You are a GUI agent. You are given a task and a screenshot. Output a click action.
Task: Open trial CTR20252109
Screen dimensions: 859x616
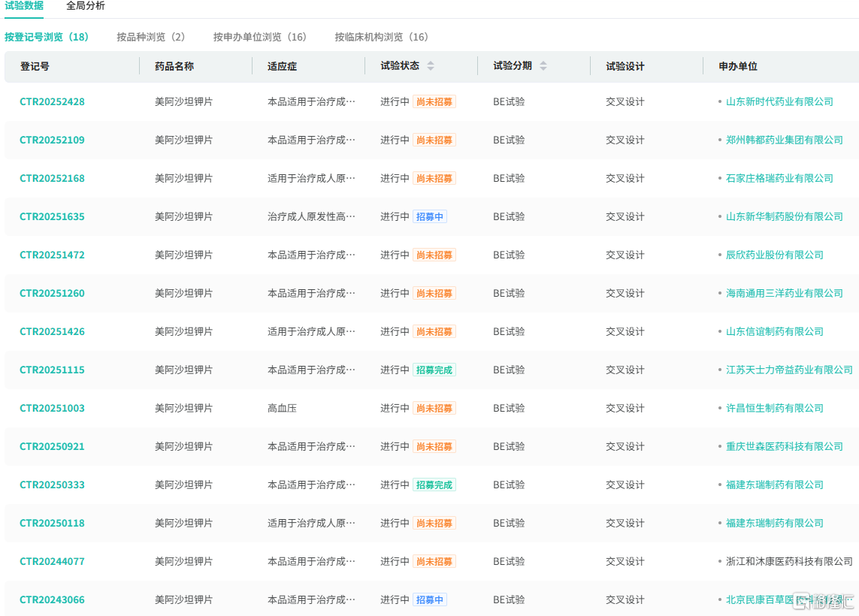coord(52,140)
